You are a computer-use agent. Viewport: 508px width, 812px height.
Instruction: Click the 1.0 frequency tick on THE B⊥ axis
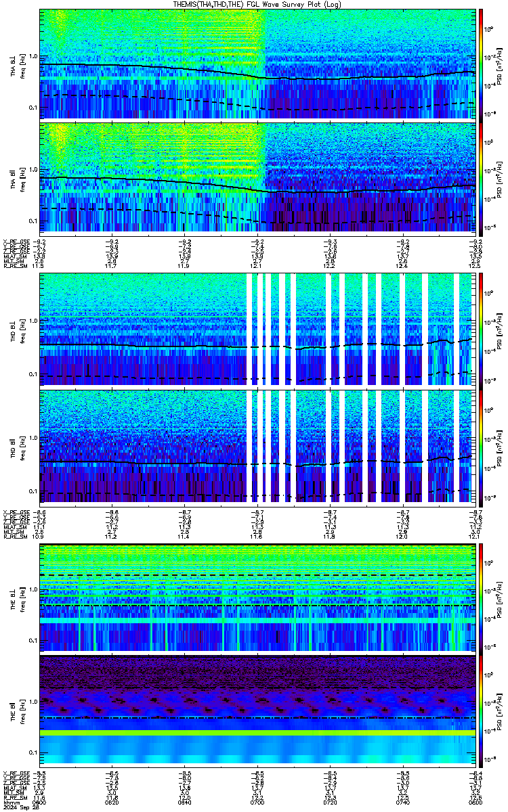click(33, 589)
